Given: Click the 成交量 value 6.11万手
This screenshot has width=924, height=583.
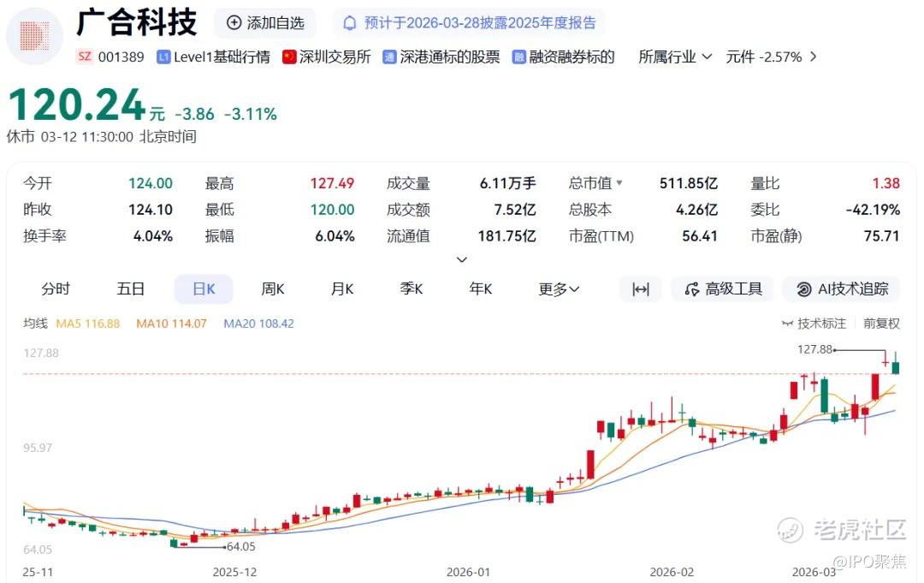Looking at the screenshot, I should [508, 183].
